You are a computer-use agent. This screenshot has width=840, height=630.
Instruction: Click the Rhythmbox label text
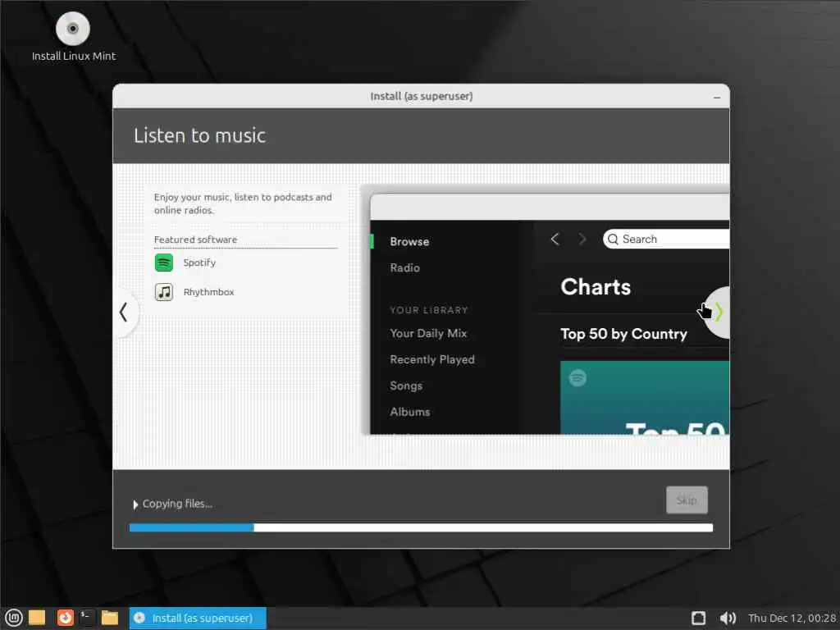pyautogui.click(x=208, y=292)
